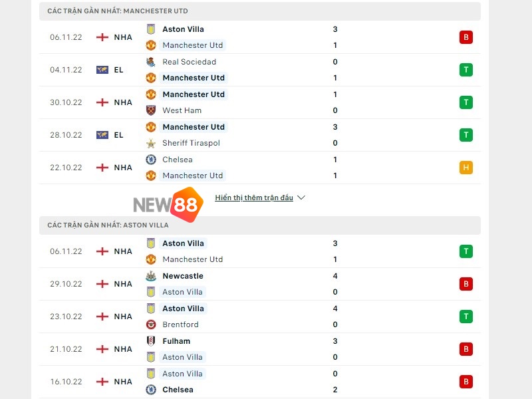The height and width of the screenshot is (399, 532).
Task: Open the Chelsea team link in 22.10.22 match
Action: (x=178, y=160)
